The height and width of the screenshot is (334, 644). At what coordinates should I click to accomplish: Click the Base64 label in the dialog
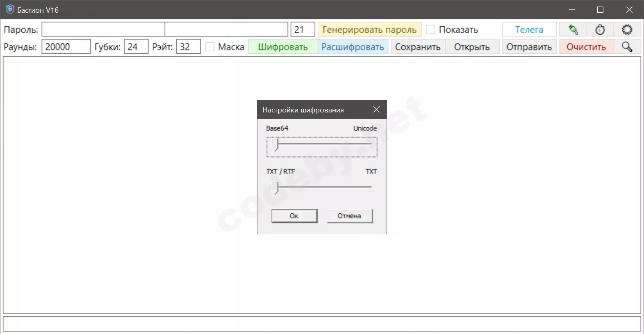277,128
